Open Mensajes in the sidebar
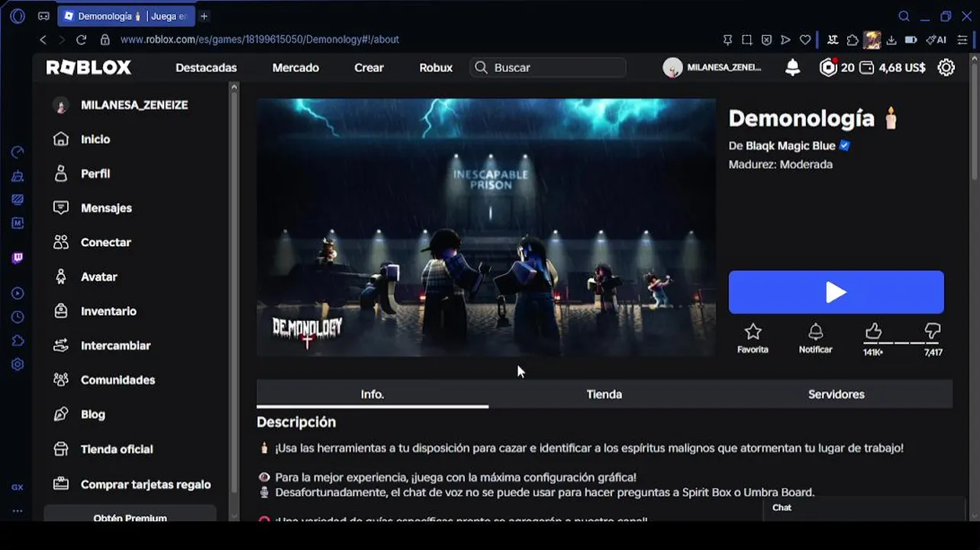 [92, 208]
